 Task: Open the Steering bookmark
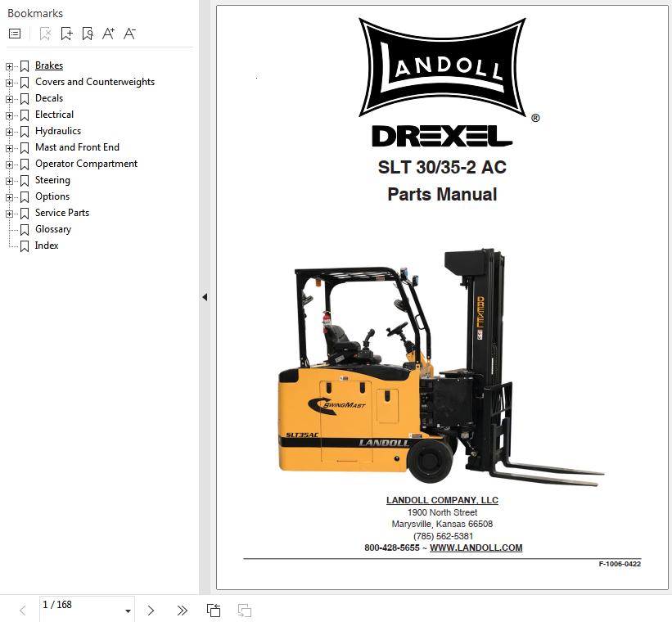click(x=52, y=180)
